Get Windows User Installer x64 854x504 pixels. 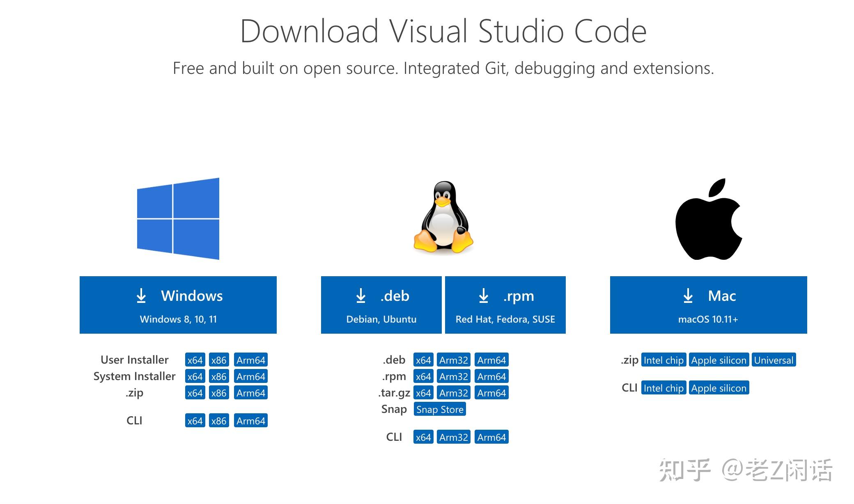(195, 360)
